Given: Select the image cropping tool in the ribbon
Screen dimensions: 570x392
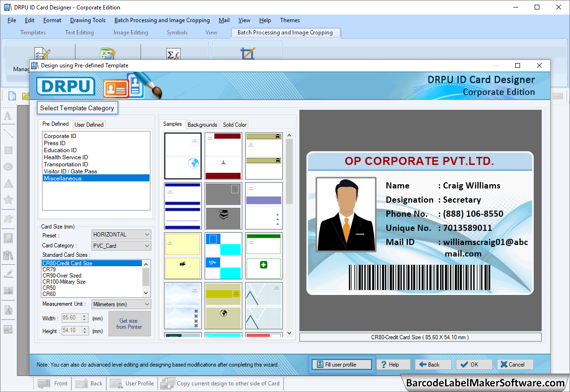Looking at the screenshot, I should point(248,53).
